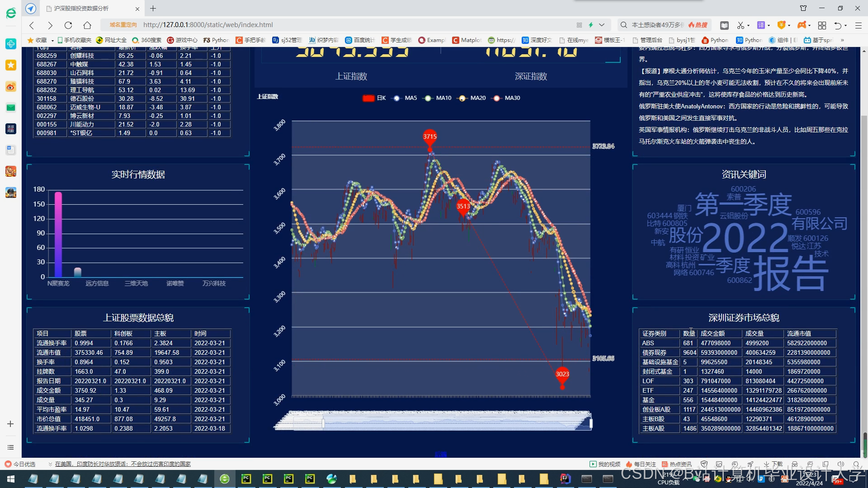Click the 3023 low marker on the chart
The height and width of the screenshot is (488, 868).
(562, 375)
